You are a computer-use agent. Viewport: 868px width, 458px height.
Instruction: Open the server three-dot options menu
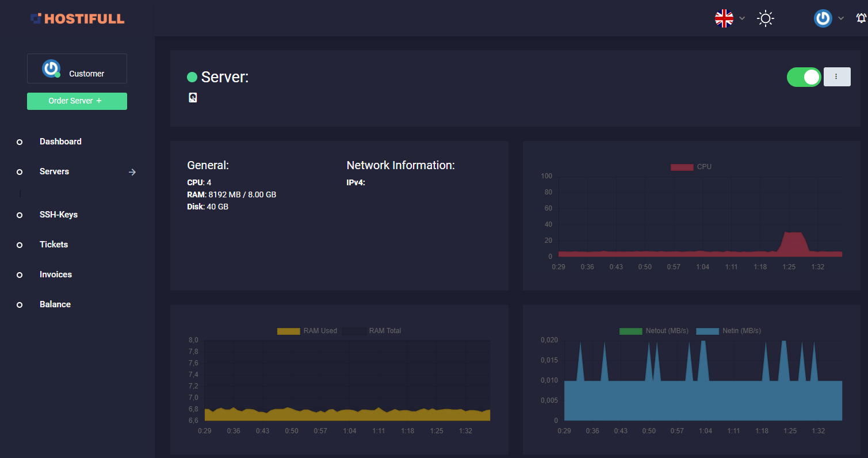coord(837,77)
